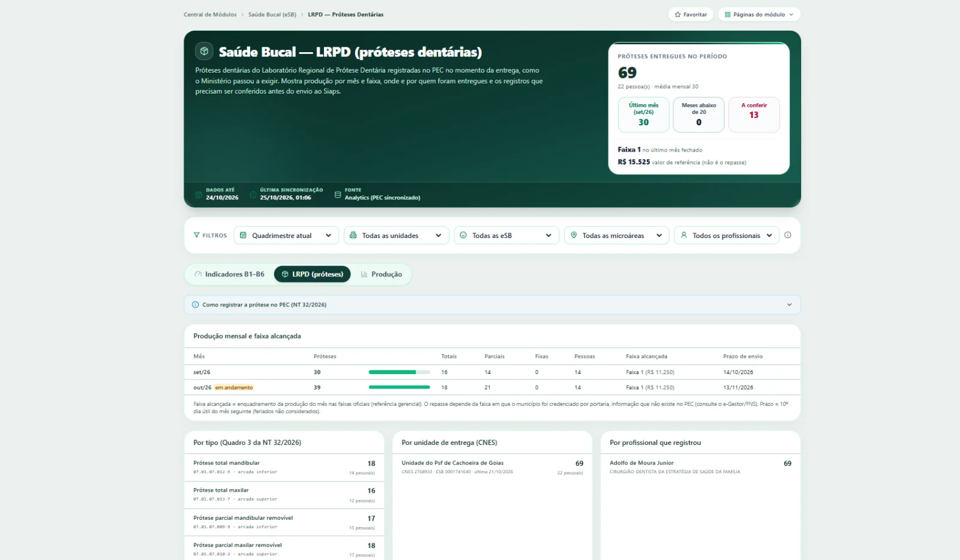The height and width of the screenshot is (560, 960).
Task: Select the Prótese total mandibular row
Action: tap(284, 468)
